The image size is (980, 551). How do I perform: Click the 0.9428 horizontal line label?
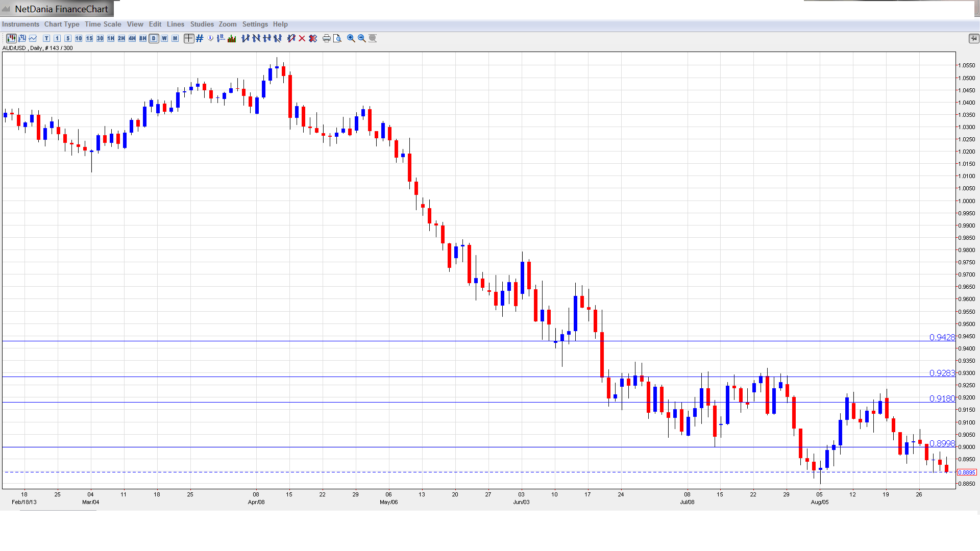tap(942, 337)
